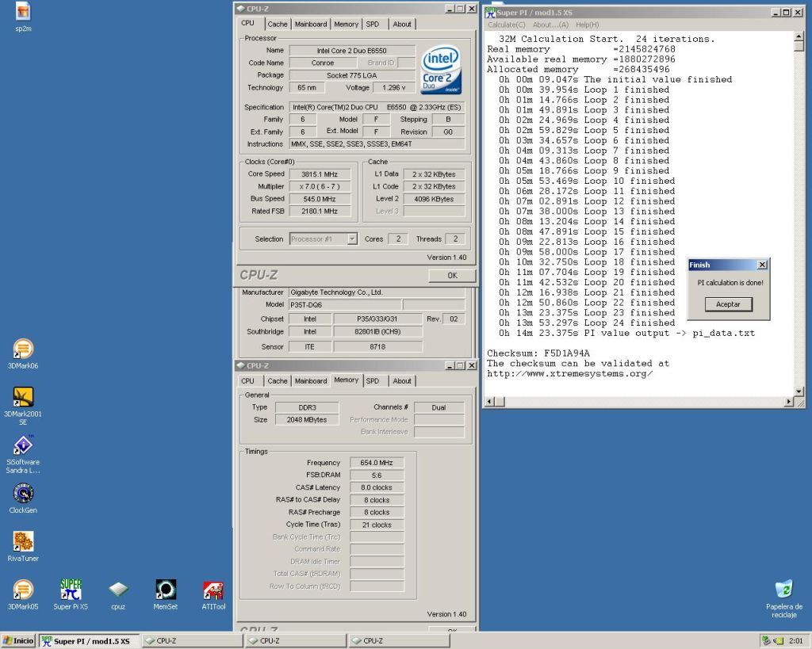Open ClockGen desktop shortcut
812x649 pixels.
(x=23, y=498)
